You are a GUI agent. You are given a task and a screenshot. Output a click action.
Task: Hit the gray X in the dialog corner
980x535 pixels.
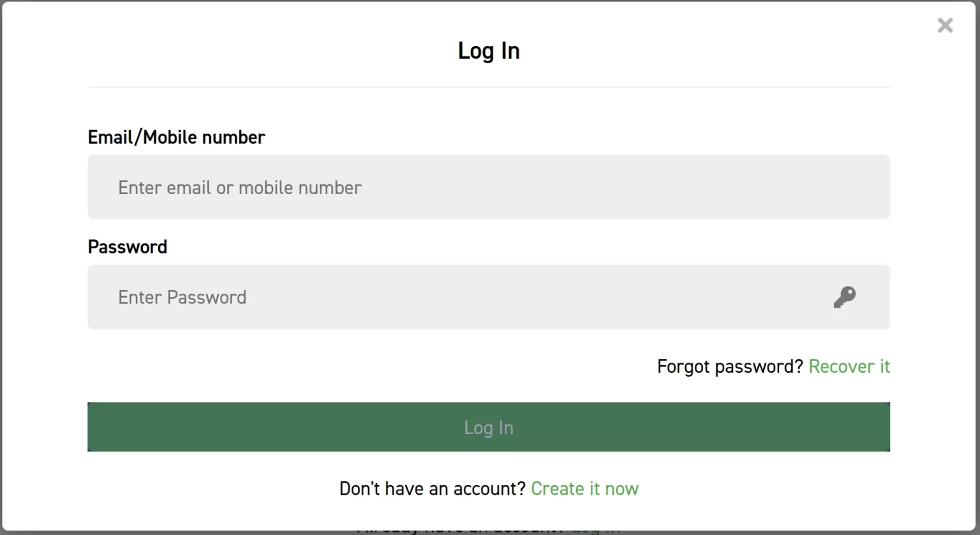point(945,26)
